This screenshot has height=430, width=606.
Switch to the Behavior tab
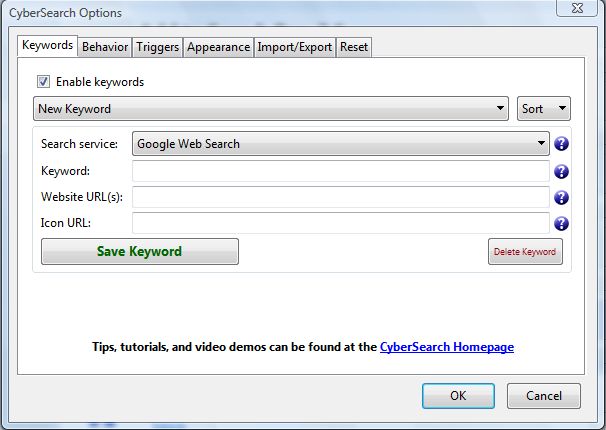click(x=105, y=47)
